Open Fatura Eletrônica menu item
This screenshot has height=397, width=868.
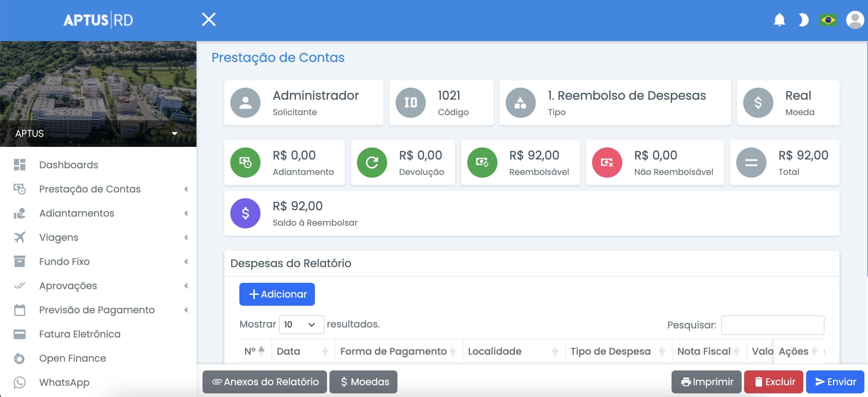click(80, 334)
